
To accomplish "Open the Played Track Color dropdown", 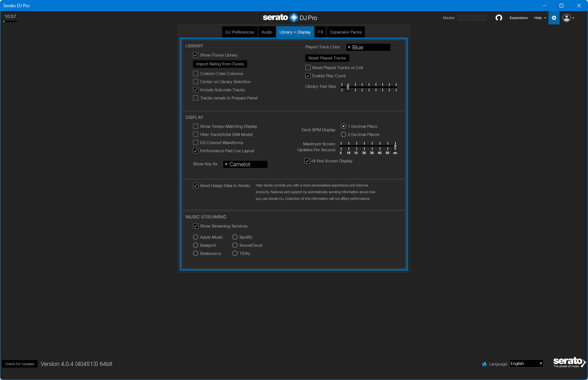I will click(x=368, y=47).
